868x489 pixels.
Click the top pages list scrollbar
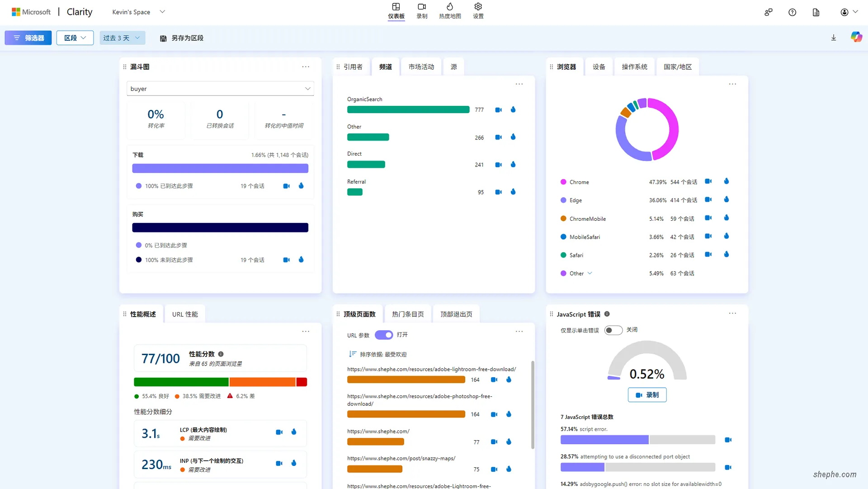533,404
